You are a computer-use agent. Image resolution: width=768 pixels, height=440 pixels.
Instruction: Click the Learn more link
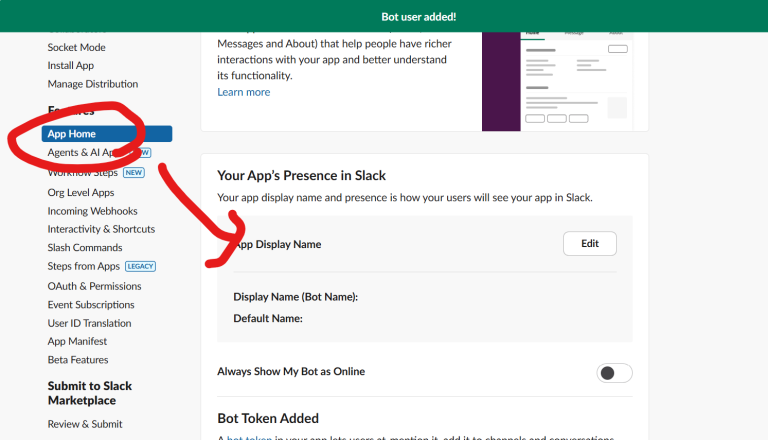click(243, 92)
